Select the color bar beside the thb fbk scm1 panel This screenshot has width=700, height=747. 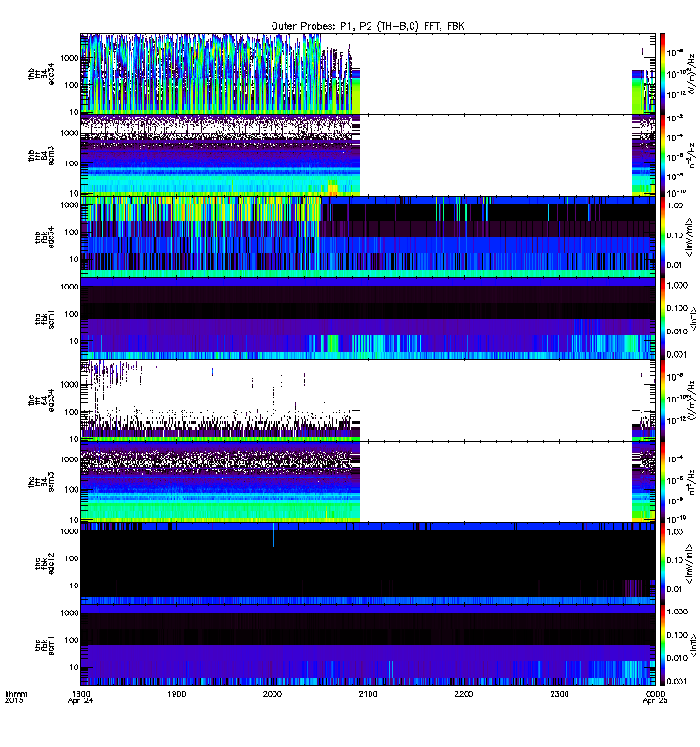[x=663, y=318]
